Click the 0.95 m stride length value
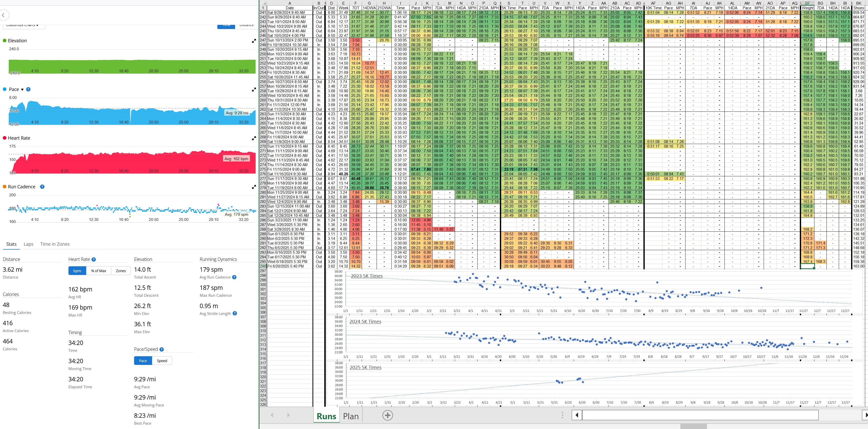 point(209,306)
